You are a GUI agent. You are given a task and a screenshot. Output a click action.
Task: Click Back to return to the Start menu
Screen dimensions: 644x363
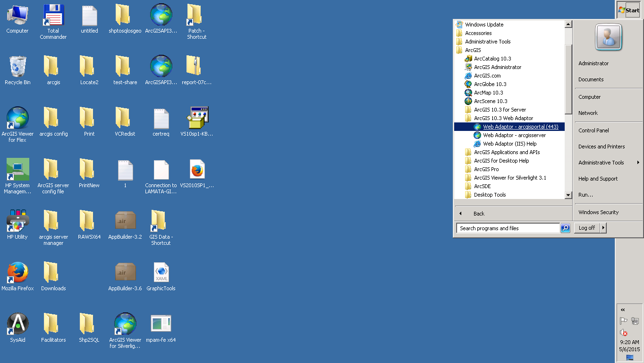[x=479, y=214]
